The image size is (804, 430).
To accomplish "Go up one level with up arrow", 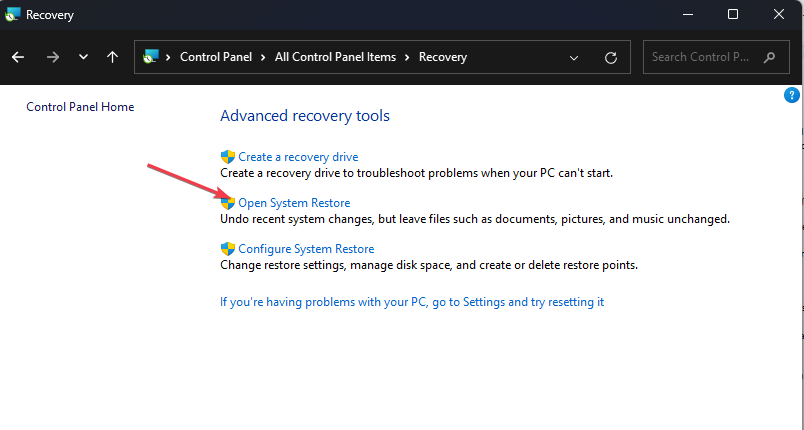I will [112, 57].
